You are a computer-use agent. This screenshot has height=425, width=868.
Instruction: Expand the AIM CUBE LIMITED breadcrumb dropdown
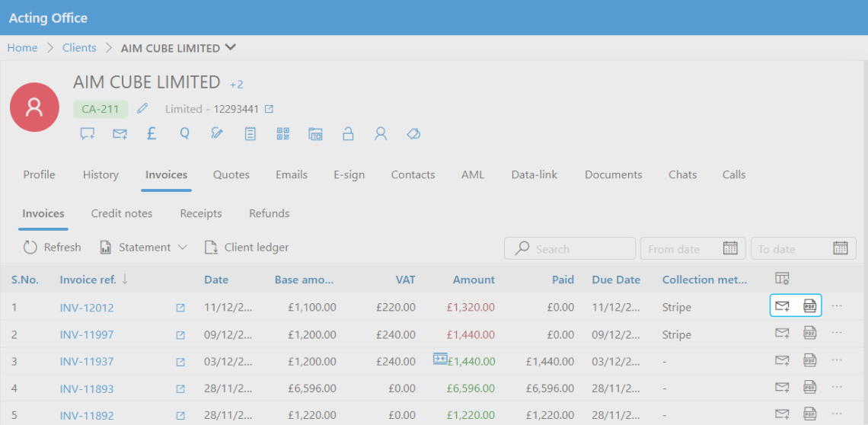click(231, 47)
